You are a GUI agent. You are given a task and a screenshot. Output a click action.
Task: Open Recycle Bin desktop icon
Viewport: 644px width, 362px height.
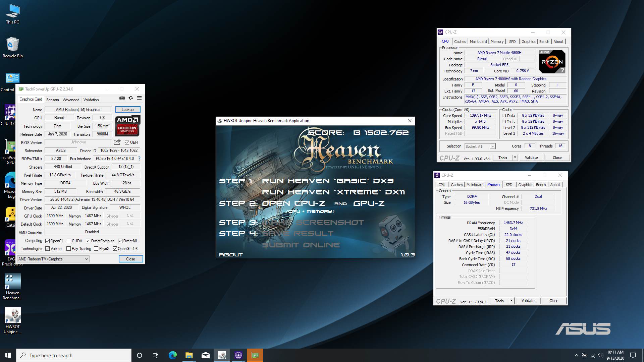click(12, 47)
